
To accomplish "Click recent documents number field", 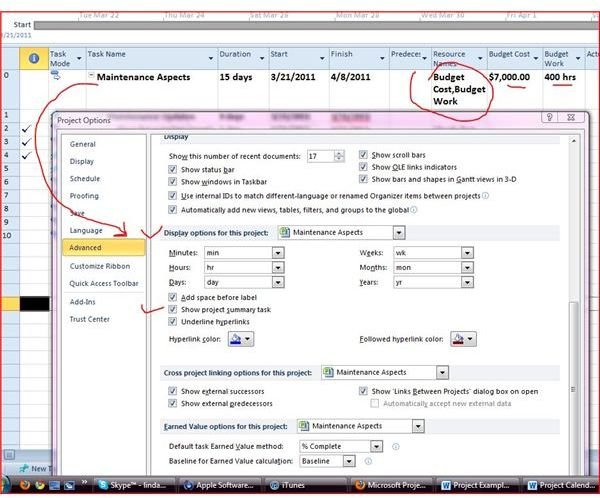I will (x=320, y=156).
